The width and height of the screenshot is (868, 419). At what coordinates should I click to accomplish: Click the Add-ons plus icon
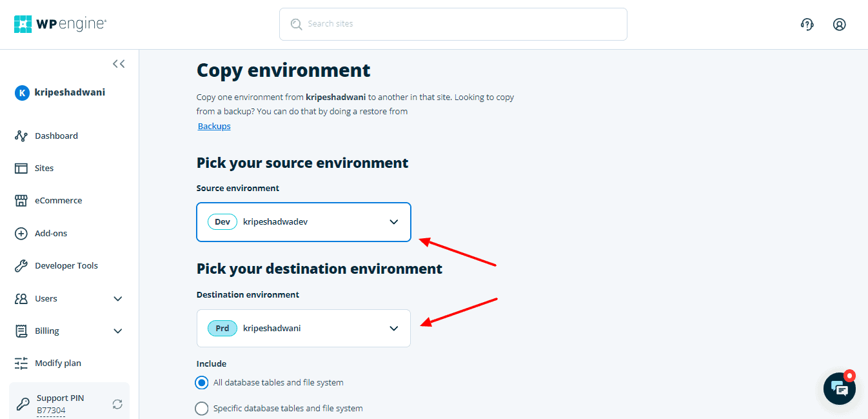(21, 233)
